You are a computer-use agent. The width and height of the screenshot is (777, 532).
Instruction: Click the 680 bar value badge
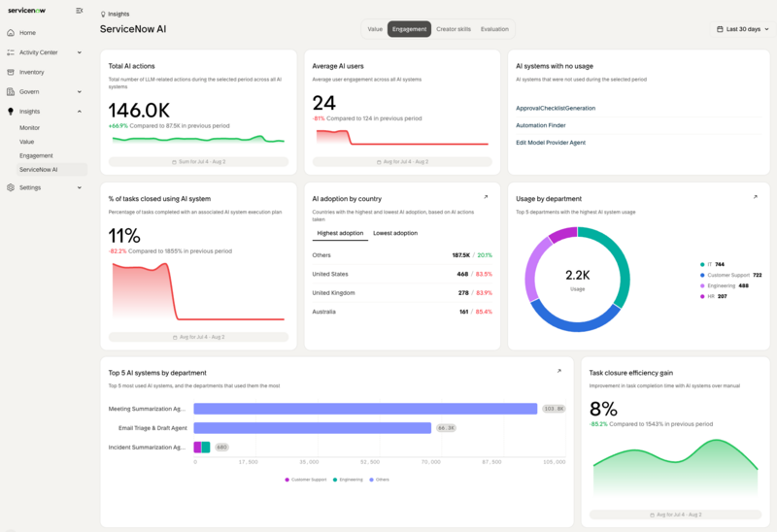pyautogui.click(x=221, y=448)
